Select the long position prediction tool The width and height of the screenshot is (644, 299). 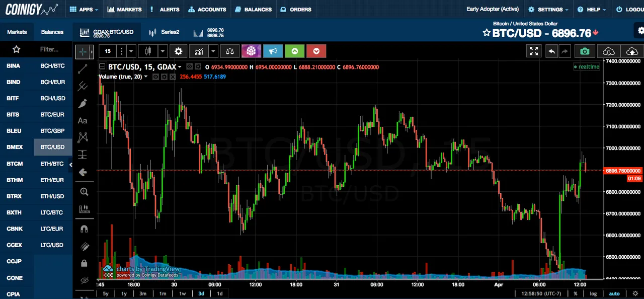click(x=83, y=155)
